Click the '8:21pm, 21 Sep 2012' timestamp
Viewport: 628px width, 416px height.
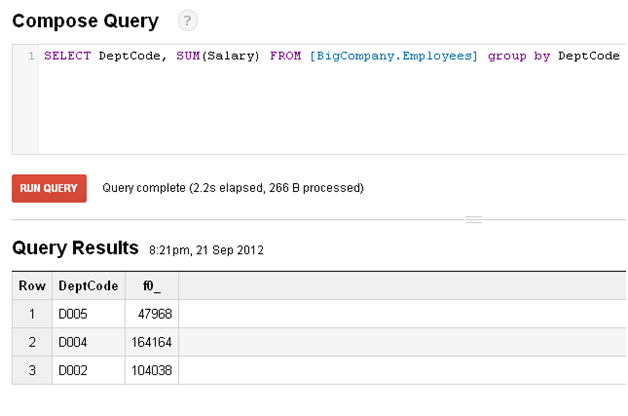click(206, 250)
